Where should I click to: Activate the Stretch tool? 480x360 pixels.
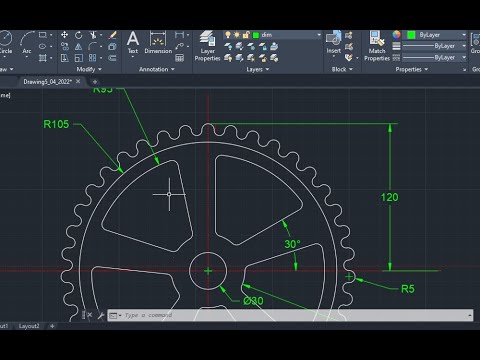click(65, 58)
